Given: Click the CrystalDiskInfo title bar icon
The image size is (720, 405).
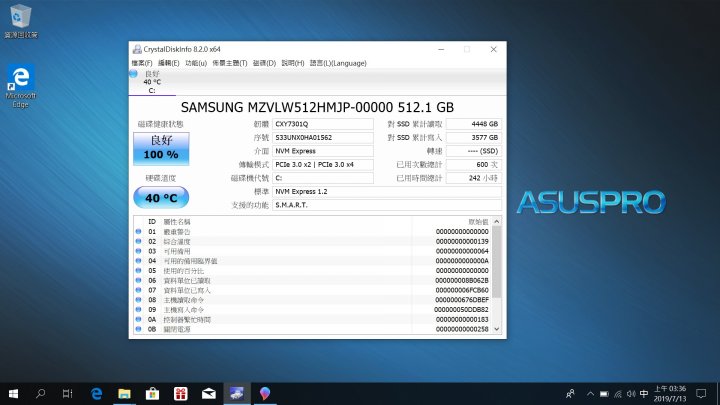Looking at the screenshot, I should pos(137,49).
